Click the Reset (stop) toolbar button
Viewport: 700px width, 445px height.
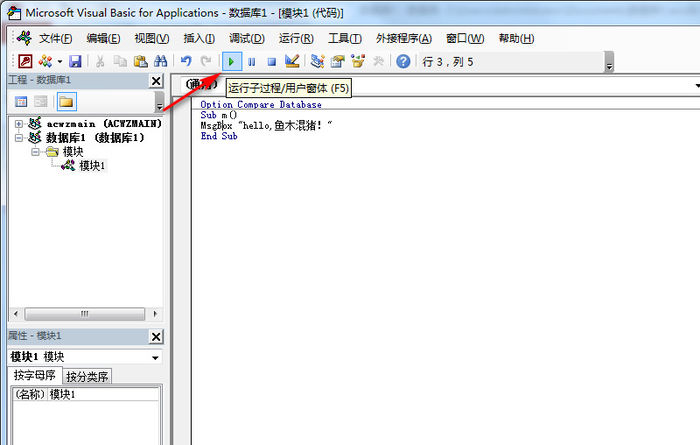[271, 62]
